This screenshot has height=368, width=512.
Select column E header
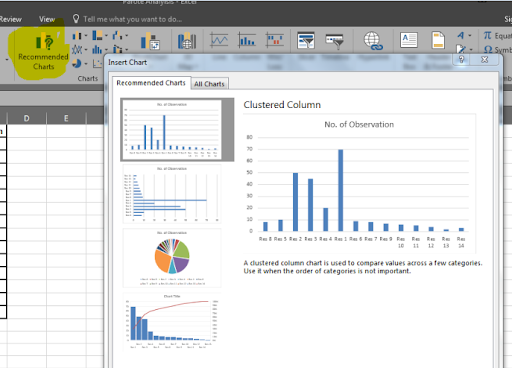coord(66,118)
